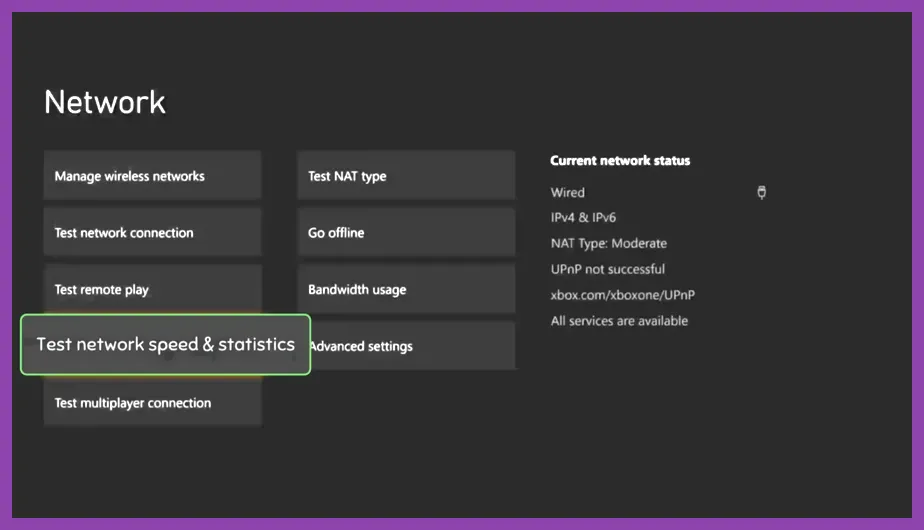Open Advanced settings tile
This screenshot has height=530, width=924.
click(413, 345)
